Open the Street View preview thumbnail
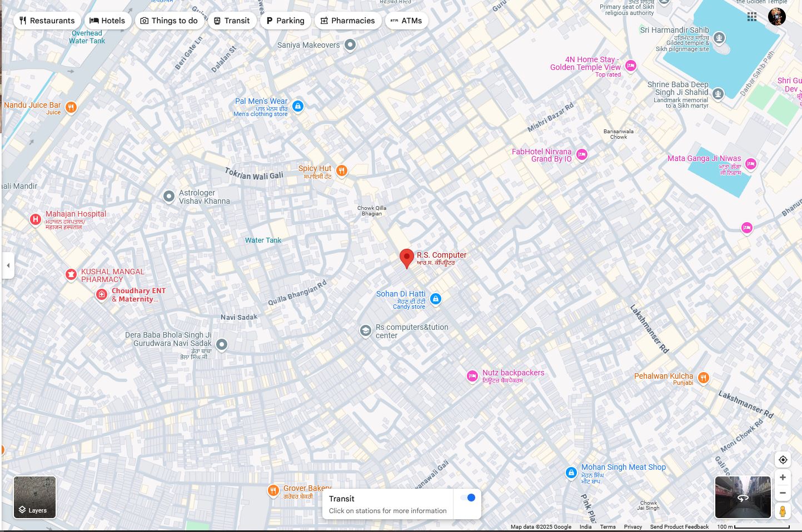802x532 pixels. pyautogui.click(x=743, y=497)
